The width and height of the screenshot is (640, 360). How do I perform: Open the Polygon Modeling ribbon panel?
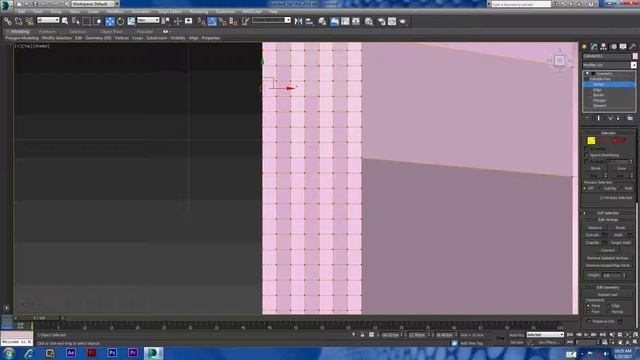click(22, 38)
